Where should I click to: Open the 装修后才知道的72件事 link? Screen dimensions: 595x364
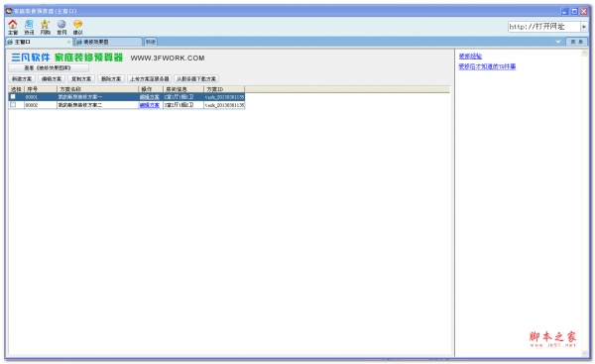(x=487, y=66)
